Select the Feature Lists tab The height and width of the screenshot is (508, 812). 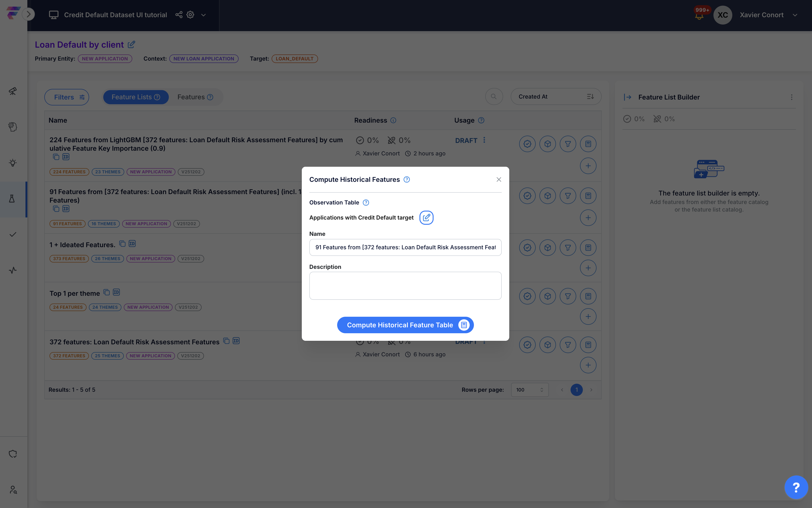click(136, 97)
